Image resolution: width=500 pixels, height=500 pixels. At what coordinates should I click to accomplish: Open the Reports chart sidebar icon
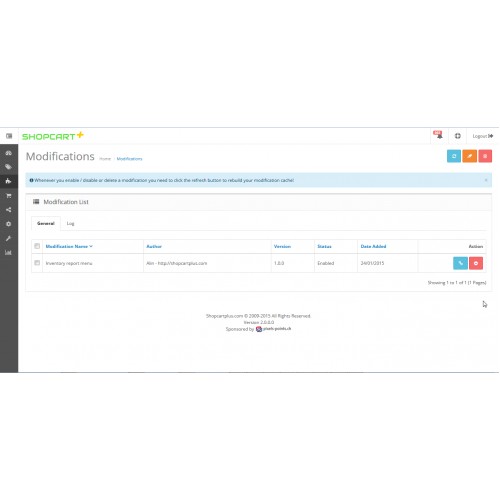click(9, 253)
